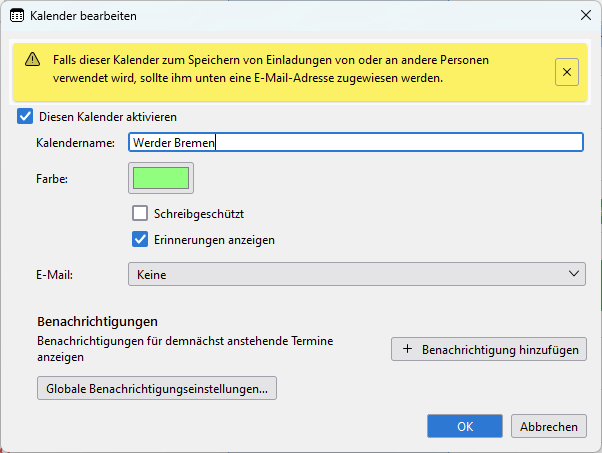Click the Benachrichtigung hinzufügen button text

pos(500,349)
